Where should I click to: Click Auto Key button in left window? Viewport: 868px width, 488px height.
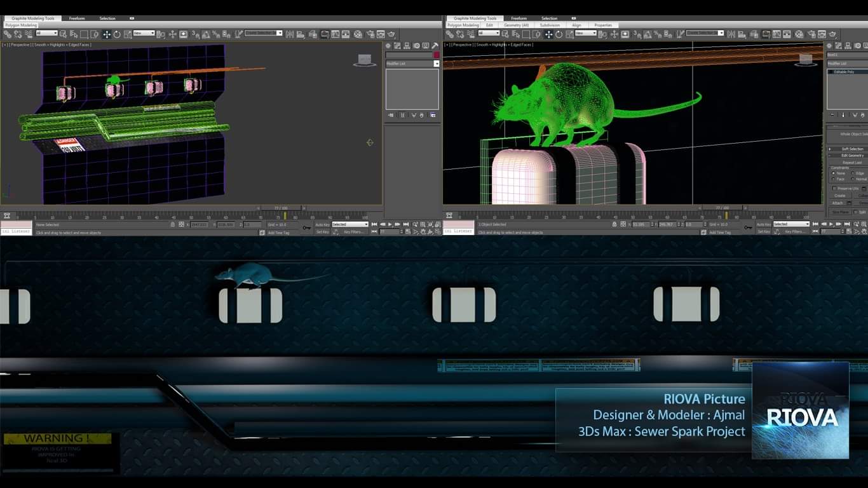[x=322, y=224]
